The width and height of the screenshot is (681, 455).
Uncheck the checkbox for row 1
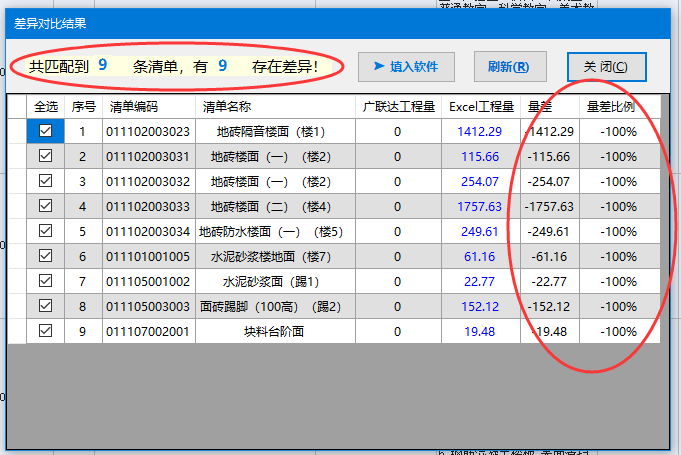tap(45, 131)
